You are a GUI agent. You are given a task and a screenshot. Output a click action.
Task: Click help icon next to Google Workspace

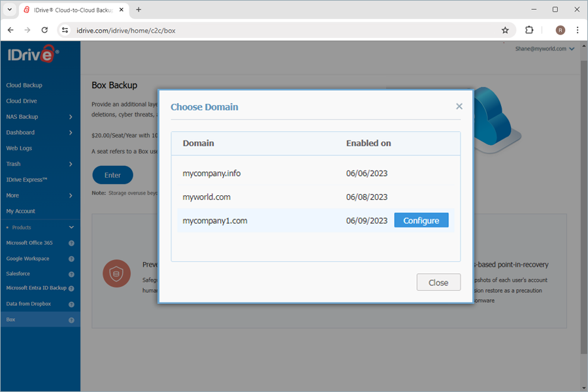click(x=71, y=259)
